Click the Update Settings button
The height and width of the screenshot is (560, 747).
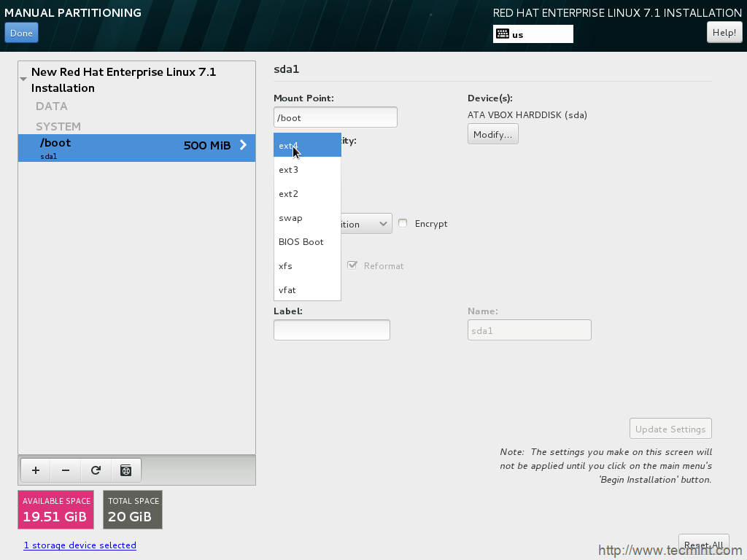pyautogui.click(x=670, y=429)
